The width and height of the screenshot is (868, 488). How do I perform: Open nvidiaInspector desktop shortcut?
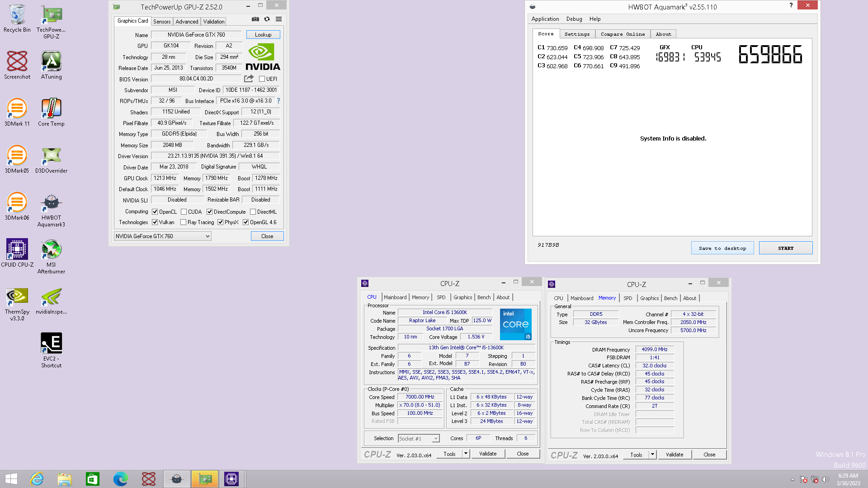(x=51, y=300)
